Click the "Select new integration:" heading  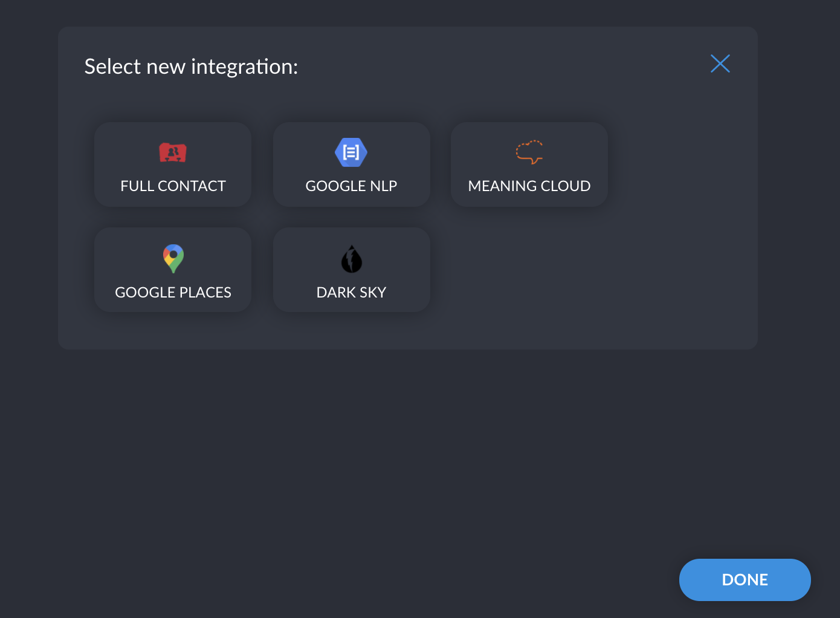[192, 67]
